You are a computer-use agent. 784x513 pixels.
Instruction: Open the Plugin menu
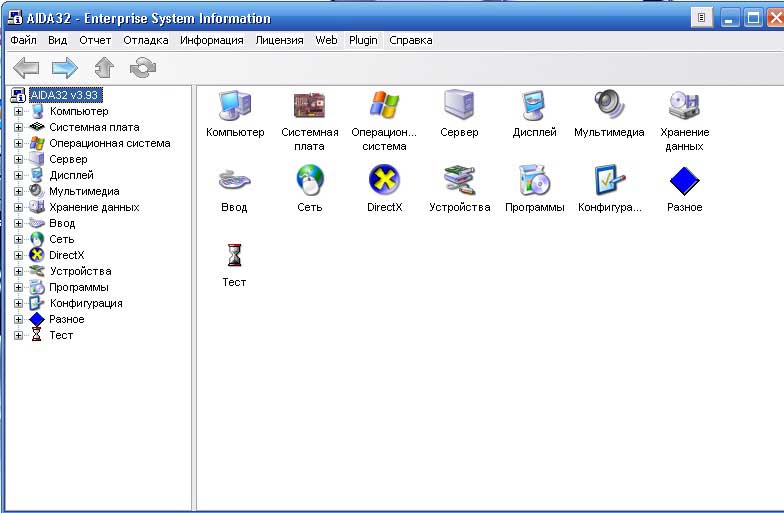click(x=363, y=40)
